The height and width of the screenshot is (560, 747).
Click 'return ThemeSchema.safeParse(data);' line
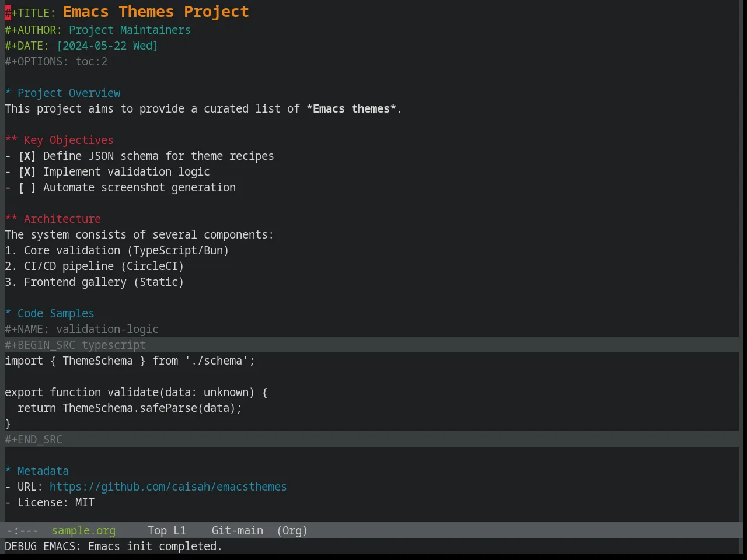[x=130, y=408]
